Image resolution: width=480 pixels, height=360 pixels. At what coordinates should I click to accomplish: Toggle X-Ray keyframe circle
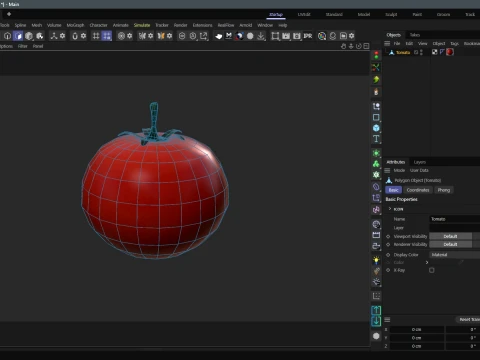[x=388, y=270]
